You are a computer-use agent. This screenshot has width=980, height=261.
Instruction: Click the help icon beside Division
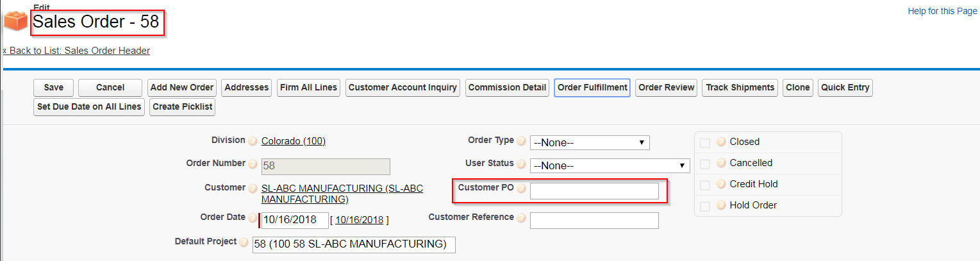(253, 142)
